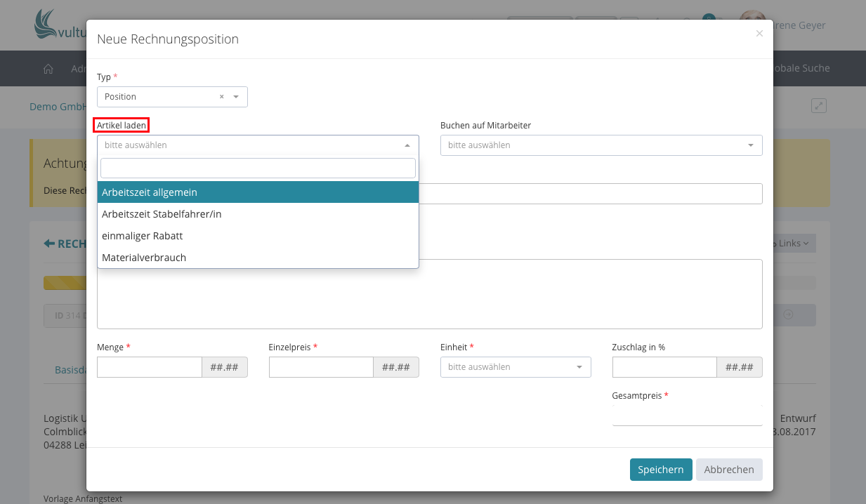Click the home icon in navigation bar
The height and width of the screenshot is (504, 866).
[48, 69]
